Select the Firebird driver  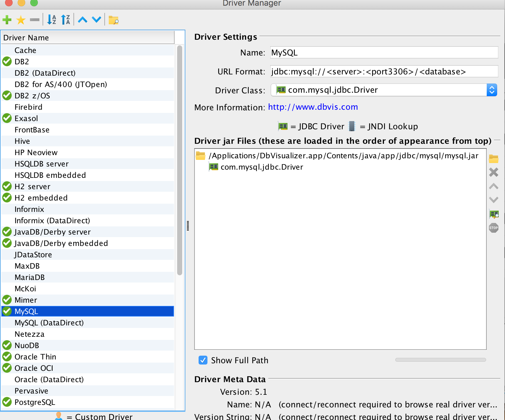pos(88,107)
